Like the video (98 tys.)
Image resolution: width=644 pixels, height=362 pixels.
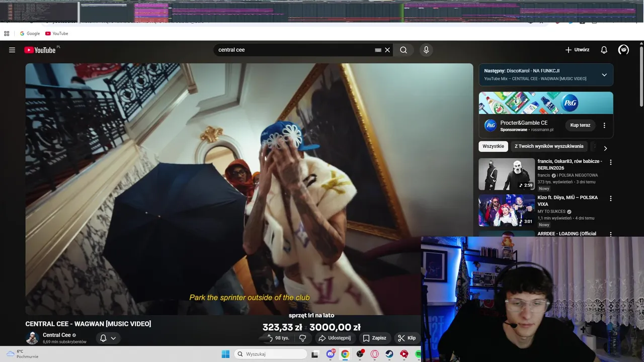tap(278, 338)
